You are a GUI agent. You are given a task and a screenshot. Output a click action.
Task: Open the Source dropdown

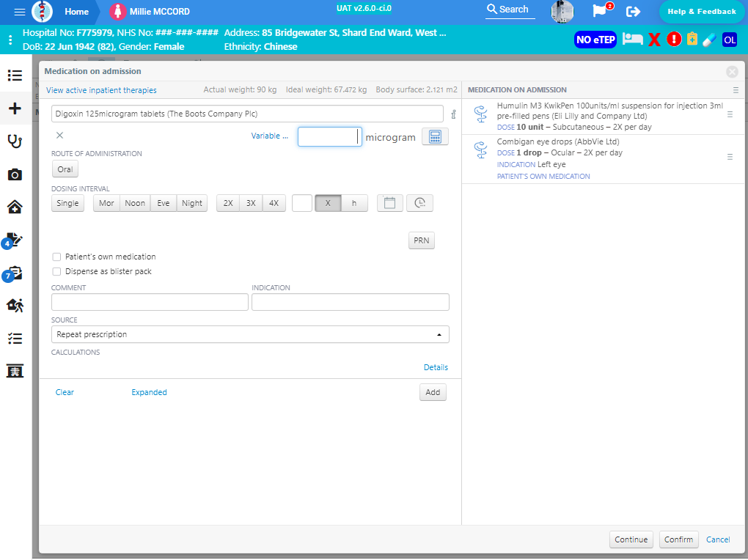pos(250,334)
